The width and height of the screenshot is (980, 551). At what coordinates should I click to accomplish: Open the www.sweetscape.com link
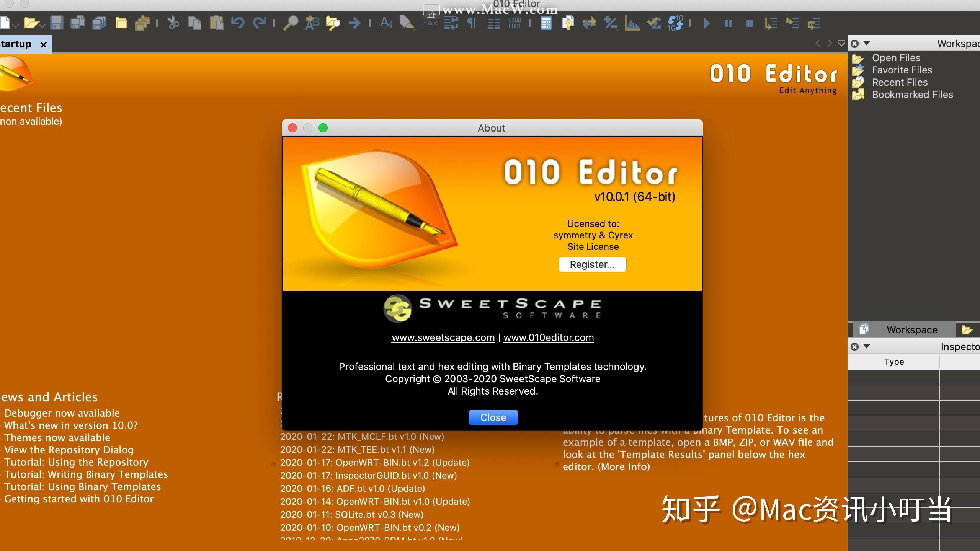tap(443, 337)
